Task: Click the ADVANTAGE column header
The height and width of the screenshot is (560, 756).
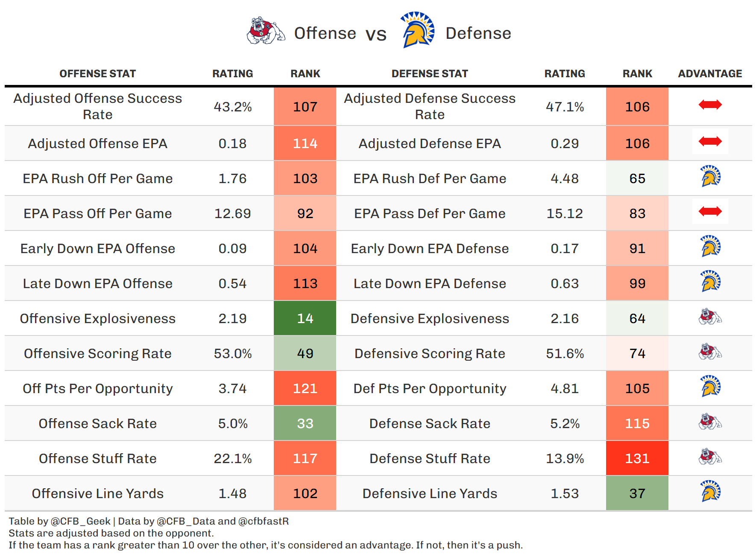Action: point(710,74)
